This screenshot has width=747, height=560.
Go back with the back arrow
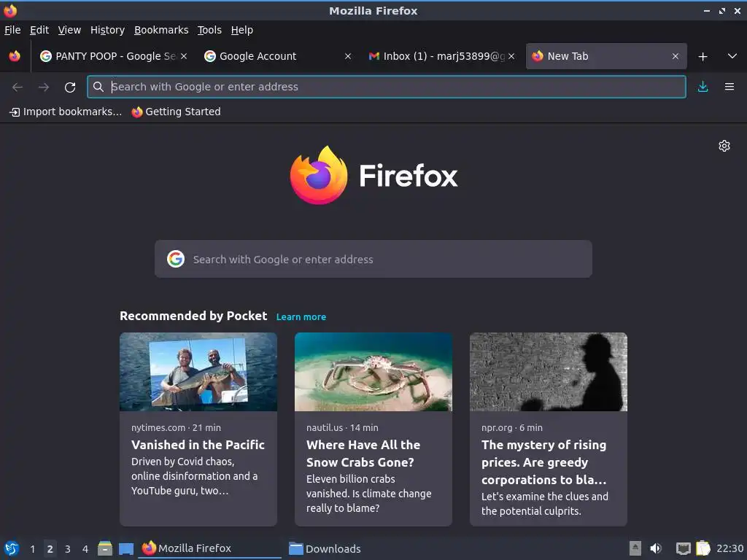[x=18, y=87]
